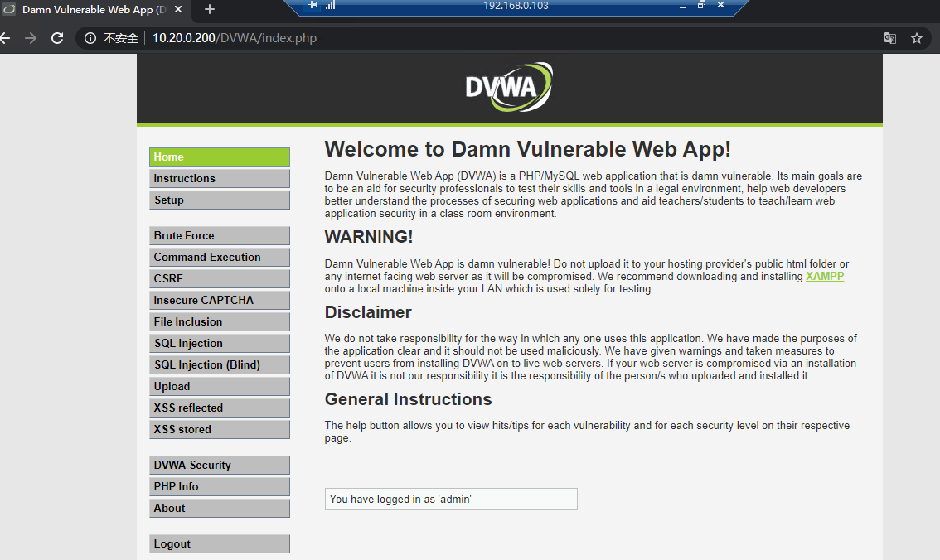
Task: Click the DVWA logo in header
Action: point(509,88)
